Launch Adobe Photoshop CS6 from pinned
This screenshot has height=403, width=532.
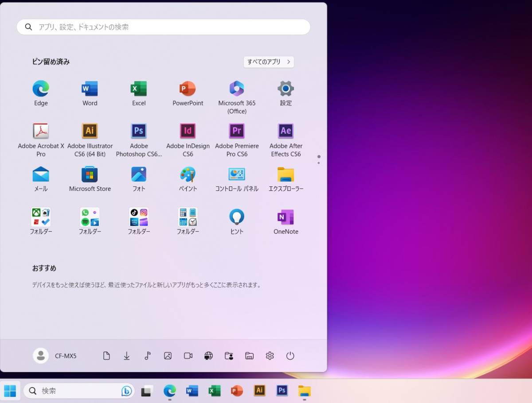139,131
